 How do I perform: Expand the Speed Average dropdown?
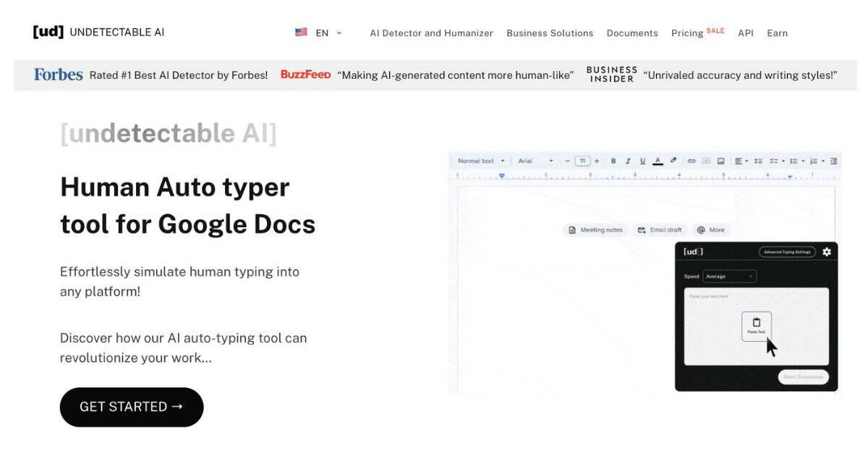729,276
